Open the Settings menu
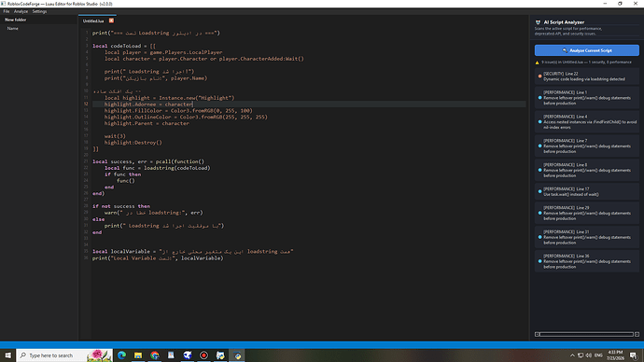Viewport: 644px width, 362px height. pos(39,11)
